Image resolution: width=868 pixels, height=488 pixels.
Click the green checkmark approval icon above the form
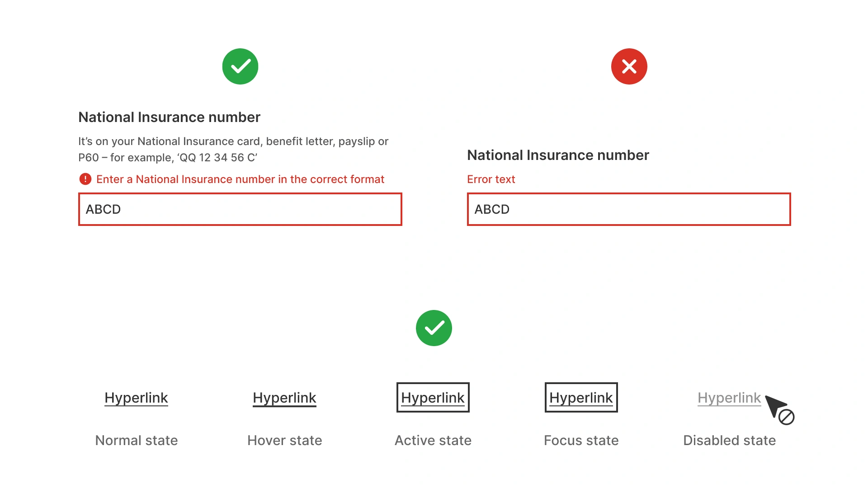coord(240,66)
